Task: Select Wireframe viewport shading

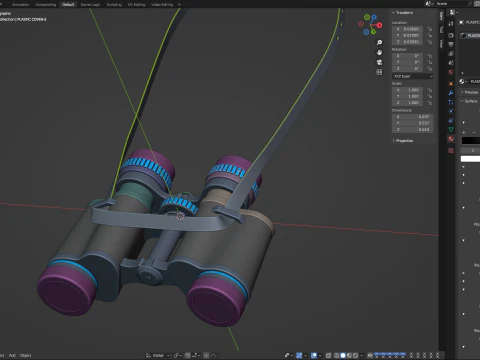Action: click(x=336, y=355)
